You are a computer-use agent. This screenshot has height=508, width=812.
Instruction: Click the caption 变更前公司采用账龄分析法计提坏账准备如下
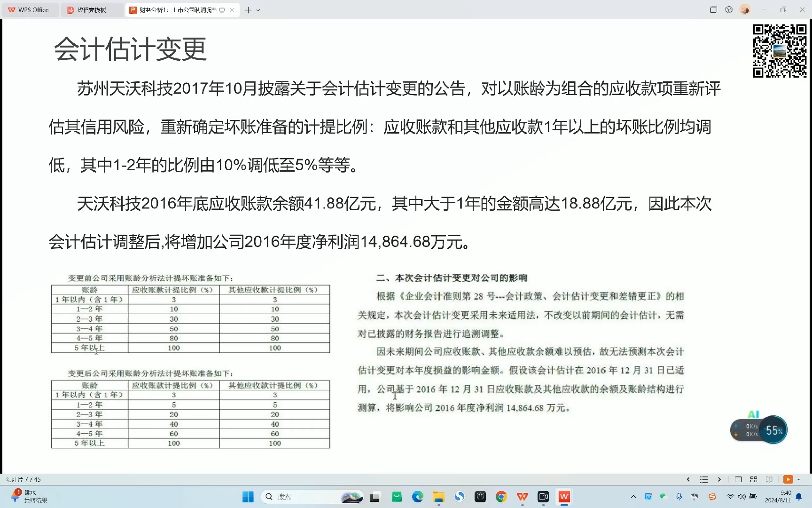150,278
